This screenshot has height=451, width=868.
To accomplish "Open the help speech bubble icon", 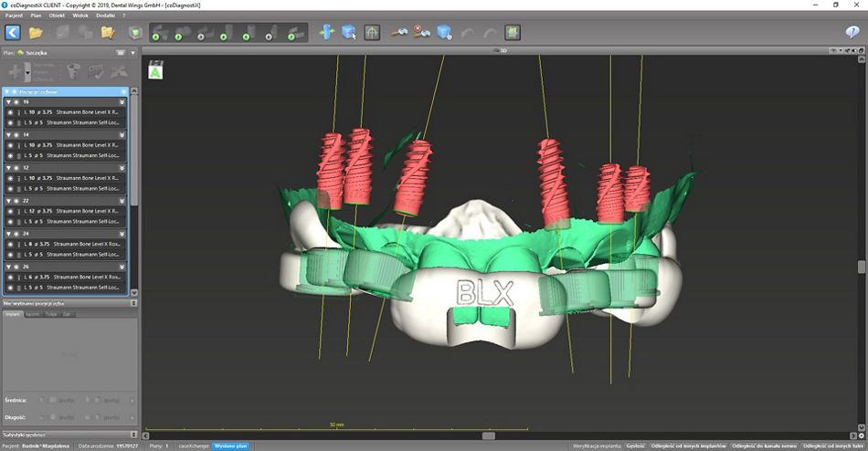I will coord(852,32).
